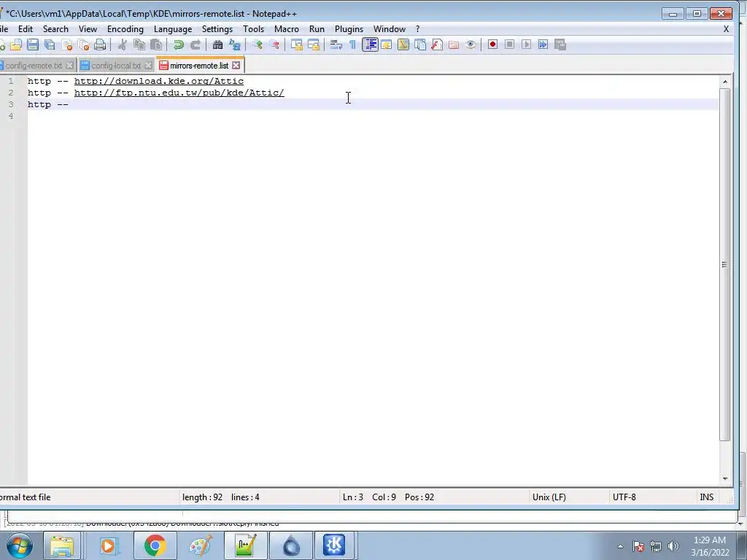
Task: Paste clipboard using toolbar Paste icon
Action: (156, 44)
